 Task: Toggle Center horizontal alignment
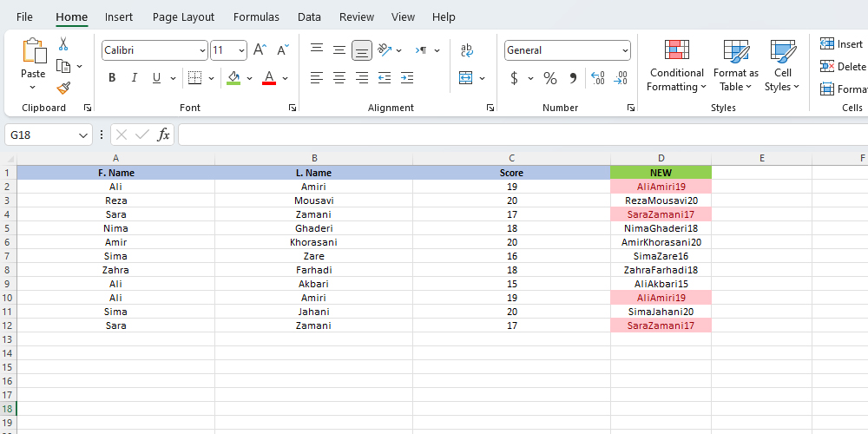[x=339, y=78]
